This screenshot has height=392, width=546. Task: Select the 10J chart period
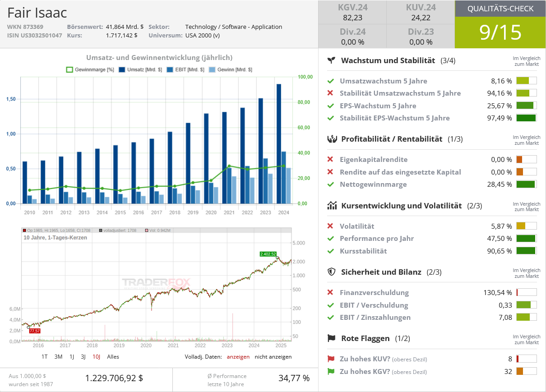(x=96, y=356)
